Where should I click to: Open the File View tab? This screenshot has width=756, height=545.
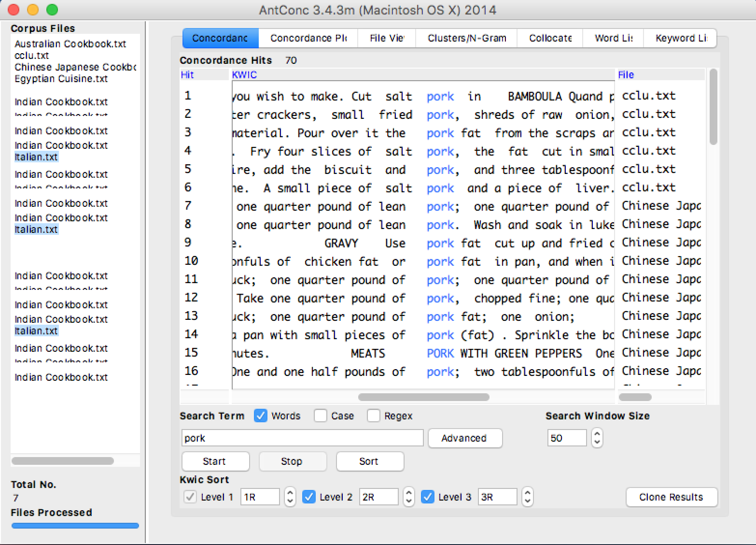(387, 38)
